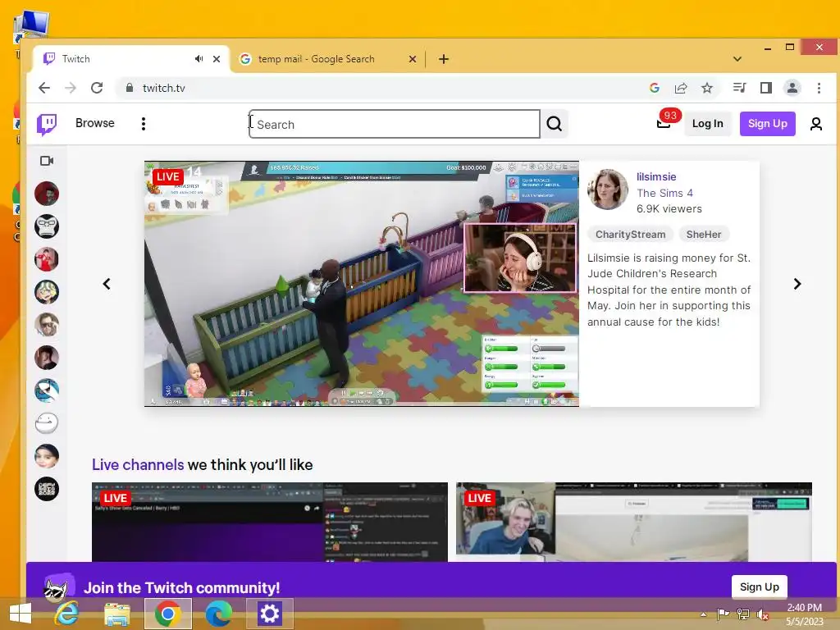Open third sidebar channel with red shirt avatar
Viewport: 840px width, 630px height.
pyautogui.click(x=47, y=259)
